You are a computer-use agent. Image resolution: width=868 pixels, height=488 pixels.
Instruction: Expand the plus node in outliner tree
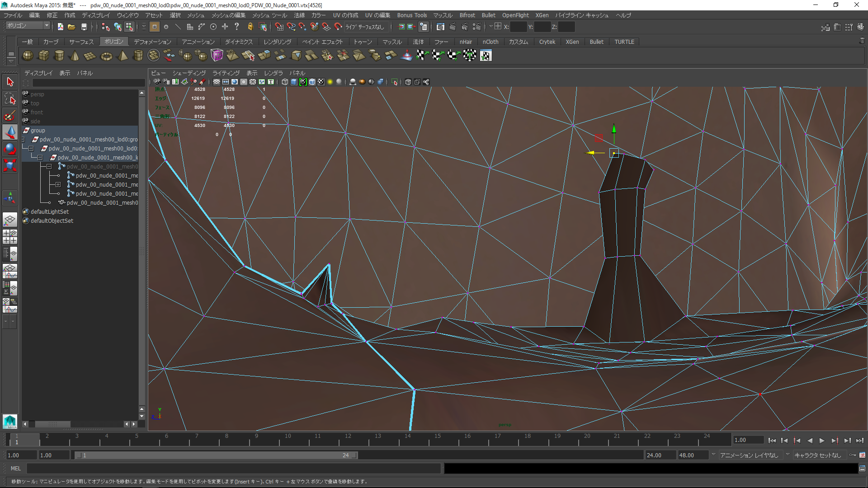(58, 185)
